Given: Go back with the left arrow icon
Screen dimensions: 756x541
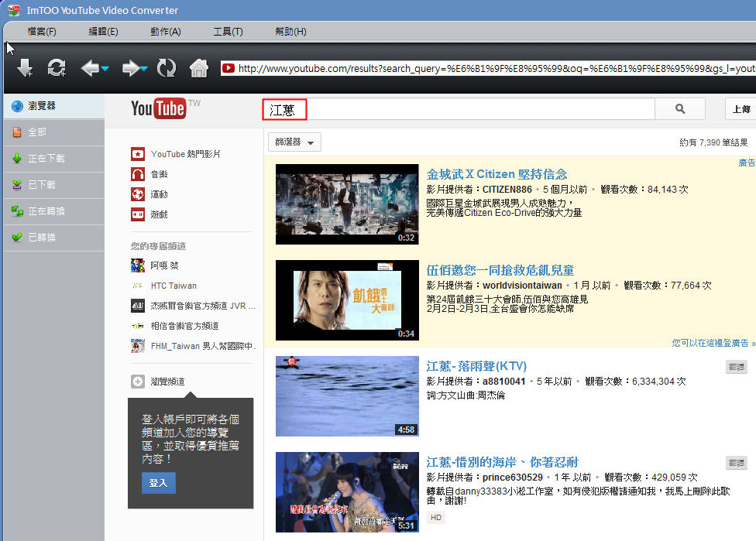Looking at the screenshot, I should (x=89, y=68).
